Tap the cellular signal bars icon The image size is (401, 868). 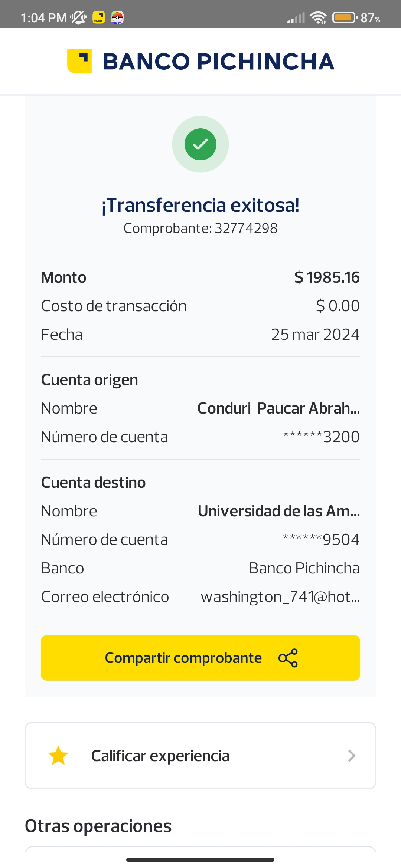296,17
